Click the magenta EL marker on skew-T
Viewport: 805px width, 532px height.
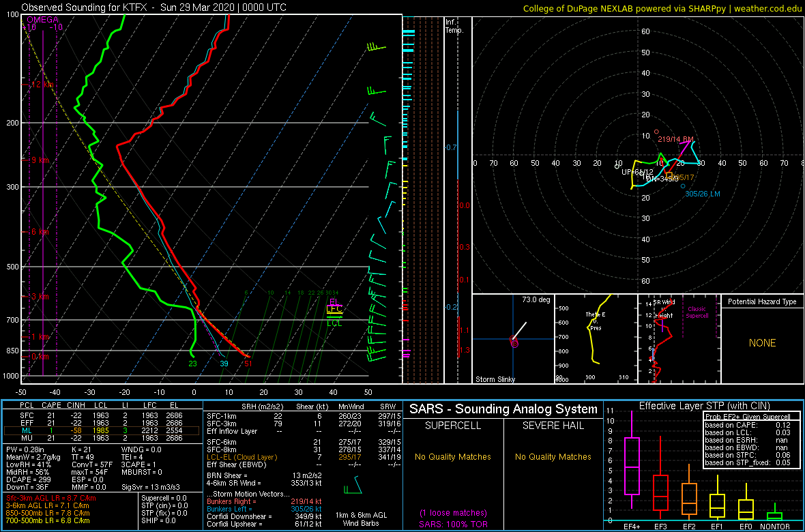334,302
